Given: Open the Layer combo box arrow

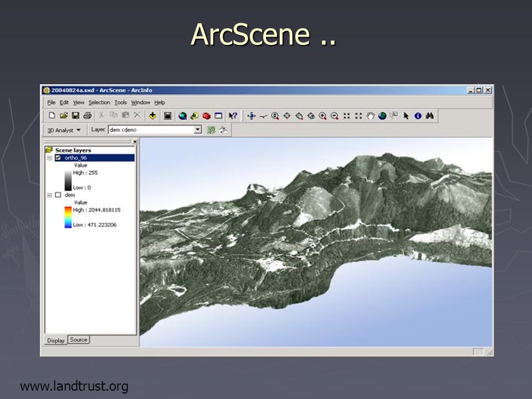Looking at the screenshot, I should point(198,130).
